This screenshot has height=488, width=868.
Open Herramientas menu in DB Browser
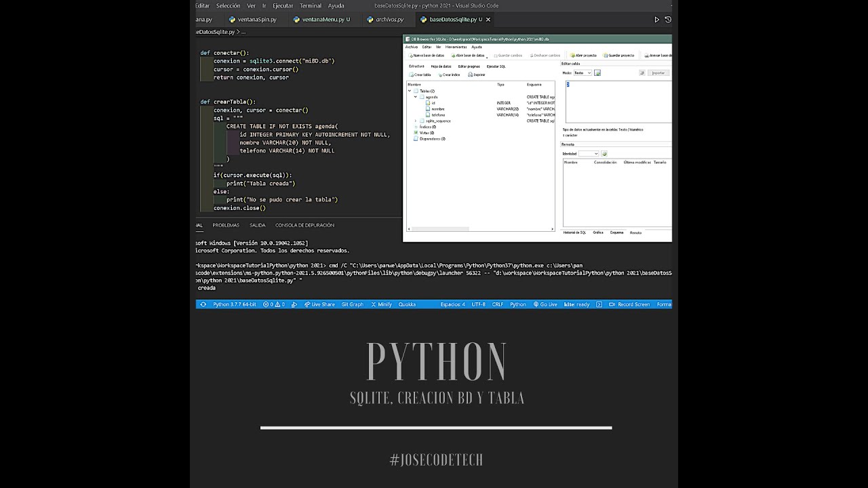coord(456,47)
